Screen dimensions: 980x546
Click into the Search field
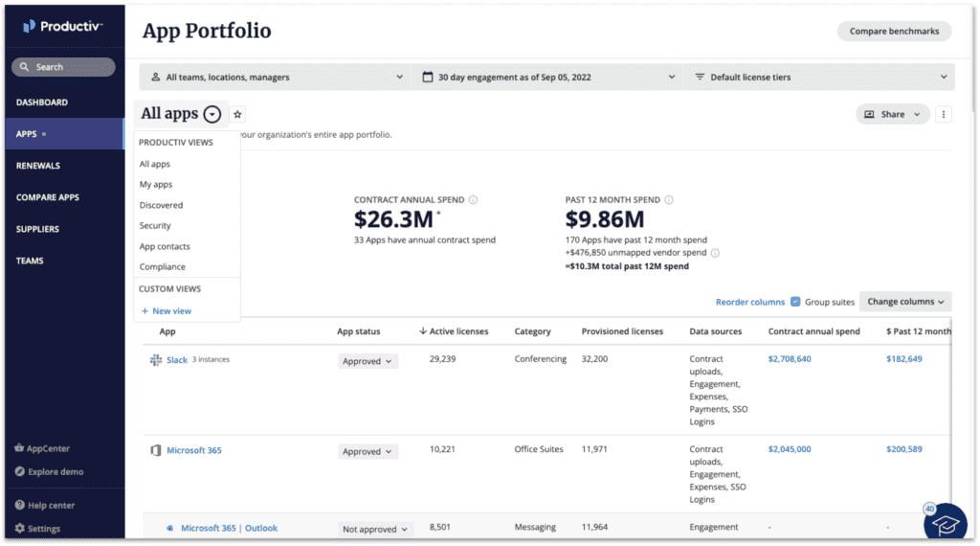coord(63,67)
